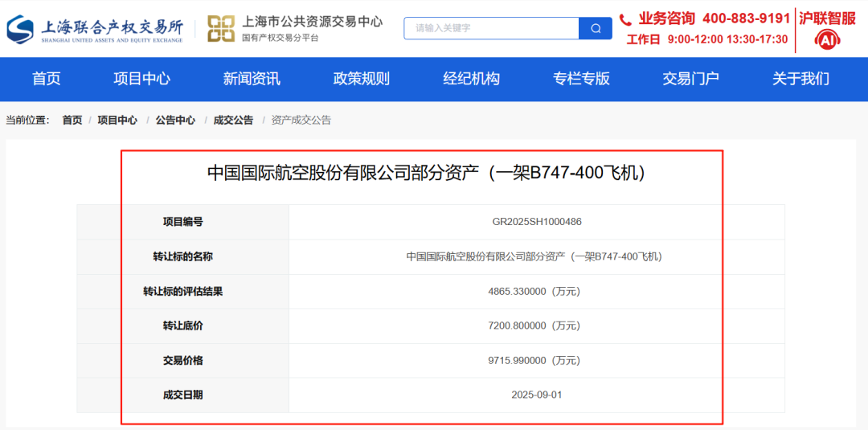Open the 首页 navigation menu item
This screenshot has height=430, width=868.
click(47, 79)
